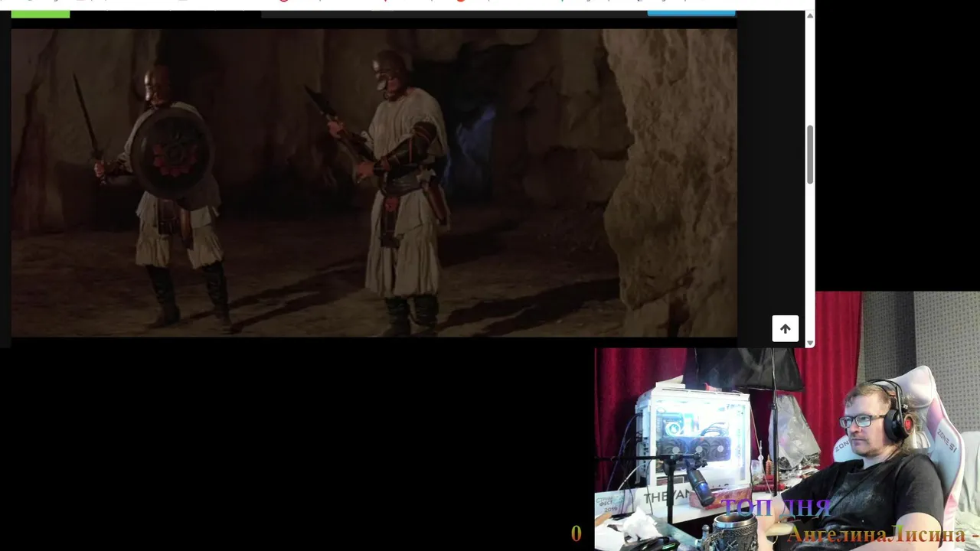Click the scrollbar's down arrow
Screen dimensions: 980x551
click(810, 343)
